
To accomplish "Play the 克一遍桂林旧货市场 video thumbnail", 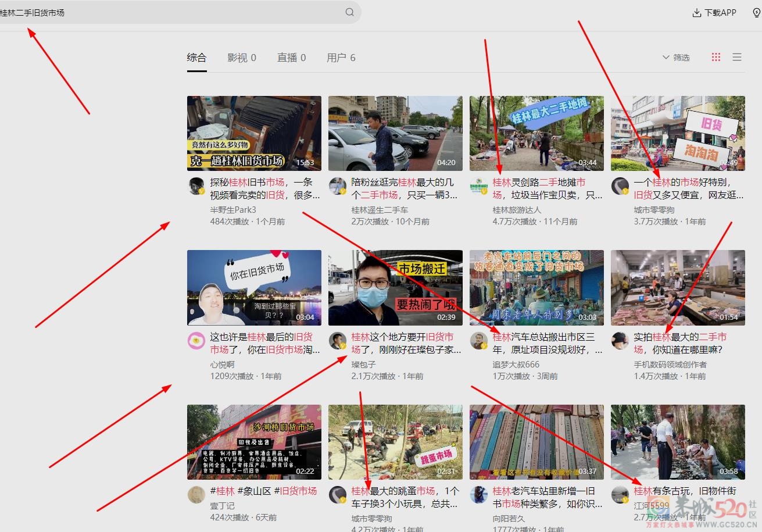I will click(253, 133).
